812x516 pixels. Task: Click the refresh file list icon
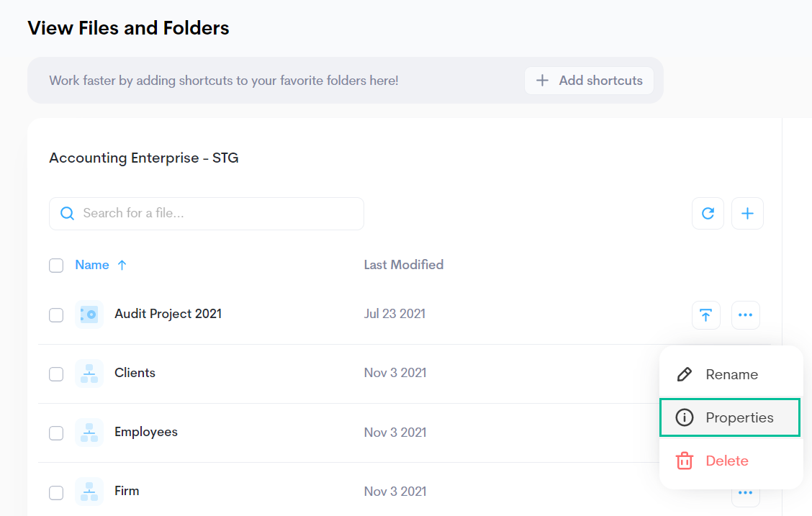[708, 214]
